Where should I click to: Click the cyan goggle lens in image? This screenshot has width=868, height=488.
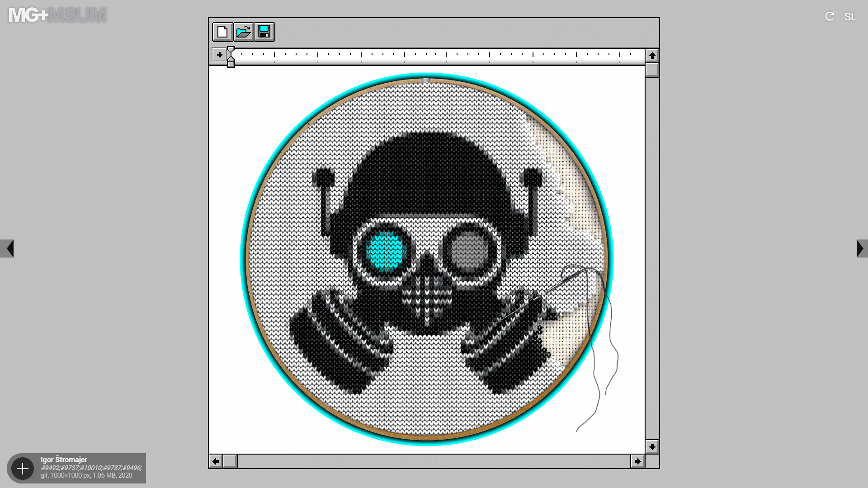point(385,251)
